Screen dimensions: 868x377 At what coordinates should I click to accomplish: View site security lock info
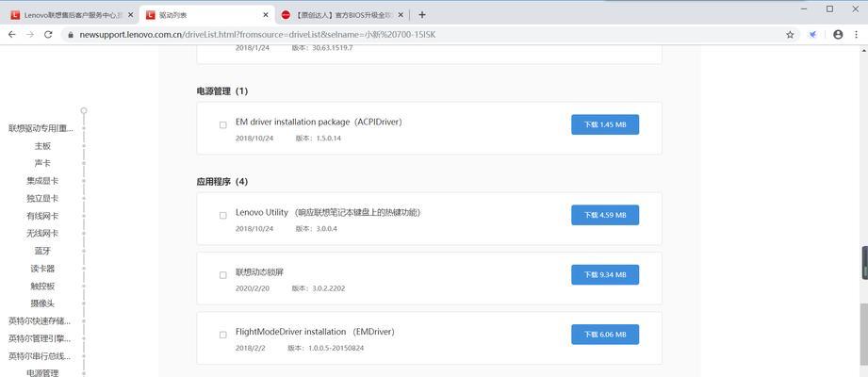coord(71,35)
